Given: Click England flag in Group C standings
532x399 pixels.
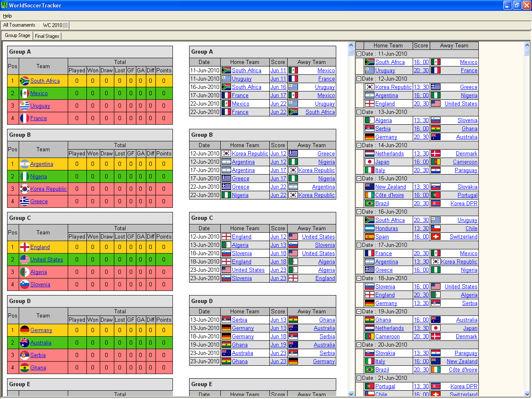Looking at the screenshot, I should pyautogui.click(x=25, y=247).
